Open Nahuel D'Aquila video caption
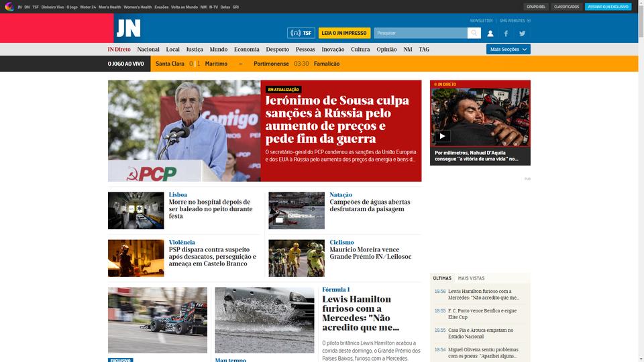This screenshot has height=362, width=644. click(x=476, y=156)
